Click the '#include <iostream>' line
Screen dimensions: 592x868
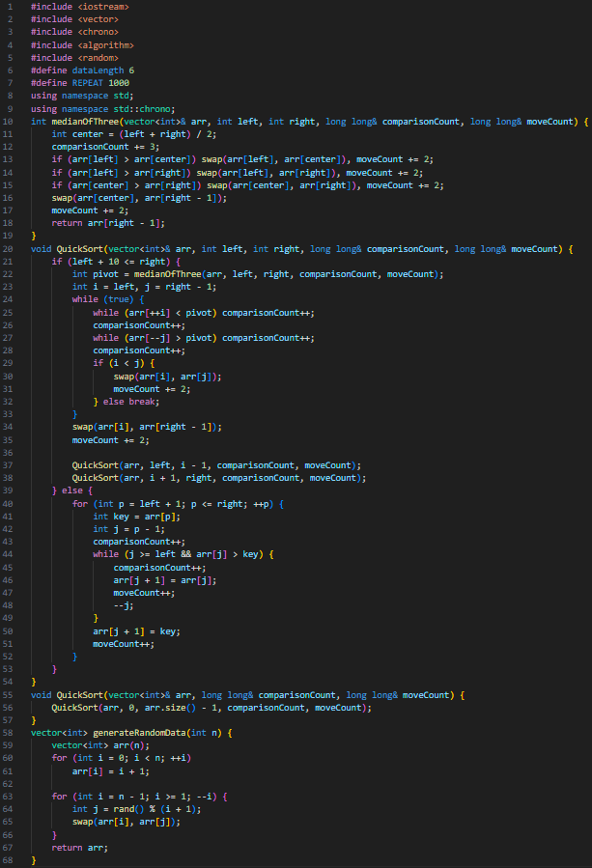tap(80, 7)
